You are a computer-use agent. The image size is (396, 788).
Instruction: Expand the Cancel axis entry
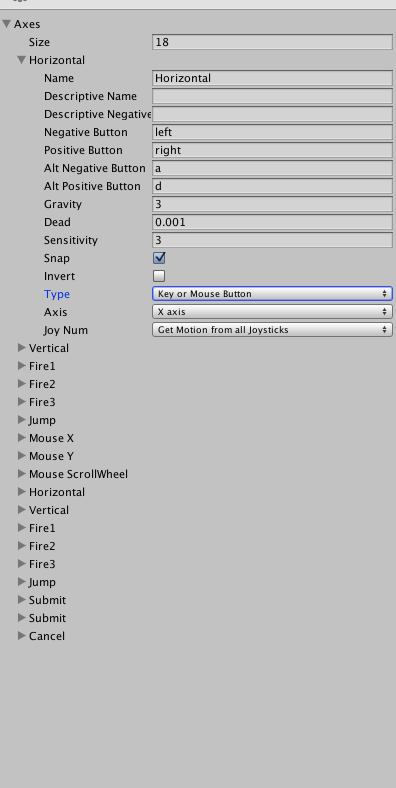click(x=22, y=636)
